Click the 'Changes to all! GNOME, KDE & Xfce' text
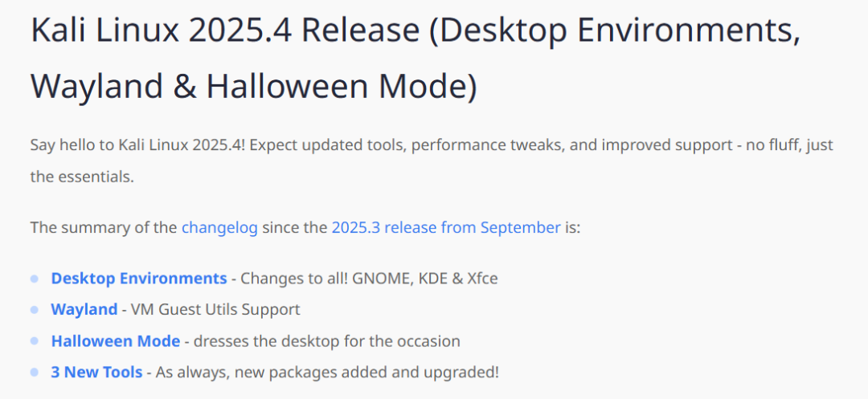Screen dimensions: 868x399 369,278
